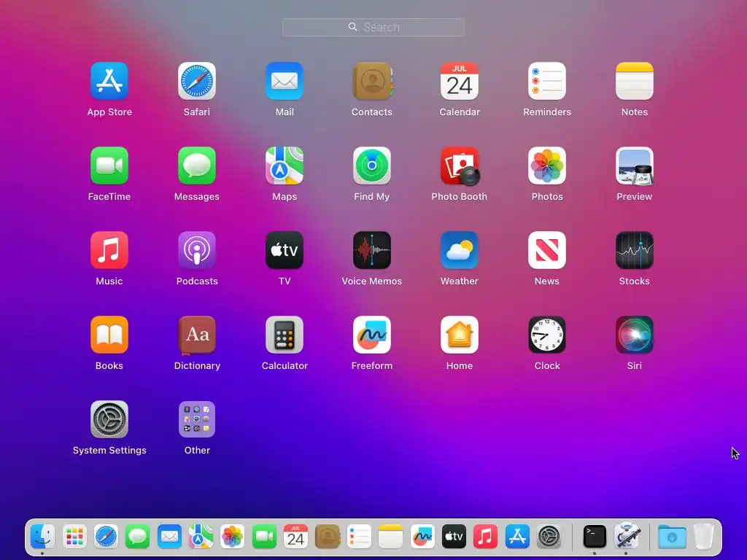Open the Trash in the Dock

click(704, 537)
